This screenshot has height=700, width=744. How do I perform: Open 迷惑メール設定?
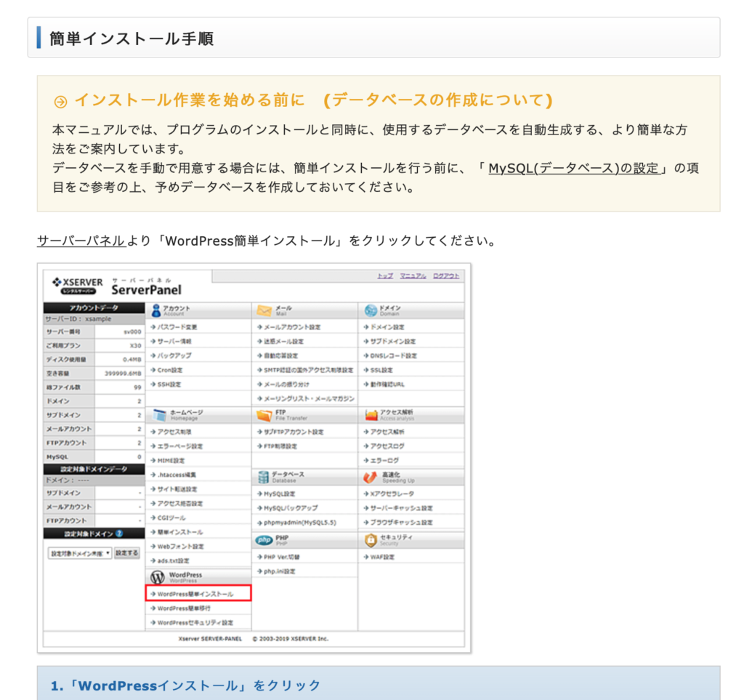pos(284,341)
